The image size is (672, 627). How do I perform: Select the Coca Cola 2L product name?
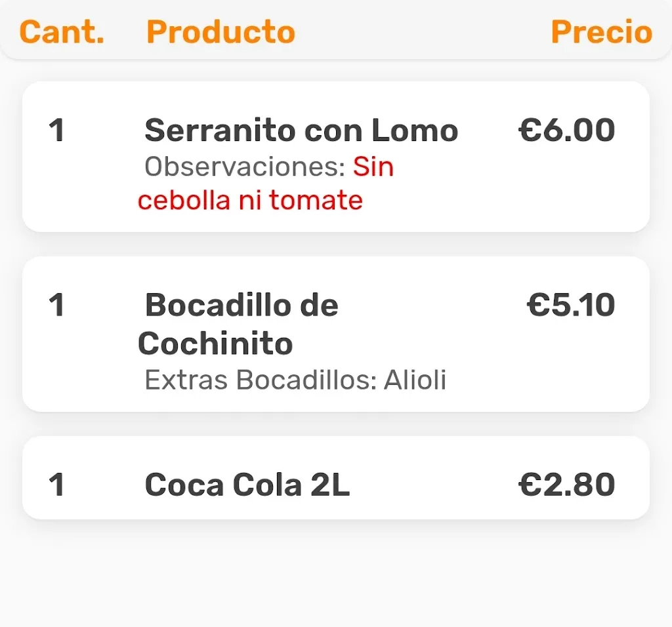pos(247,485)
